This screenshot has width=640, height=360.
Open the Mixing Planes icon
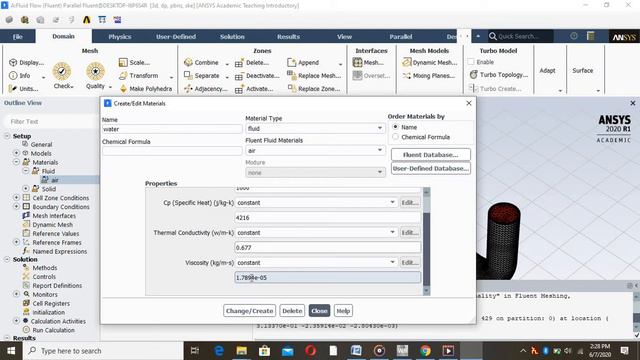[x=407, y=76]
